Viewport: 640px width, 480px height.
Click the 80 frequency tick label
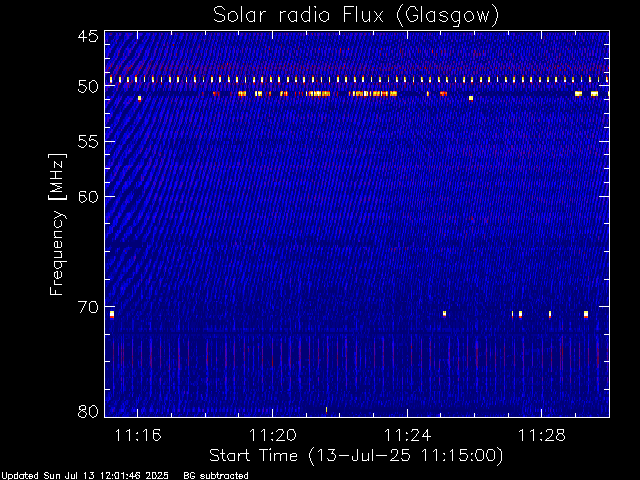88,411
